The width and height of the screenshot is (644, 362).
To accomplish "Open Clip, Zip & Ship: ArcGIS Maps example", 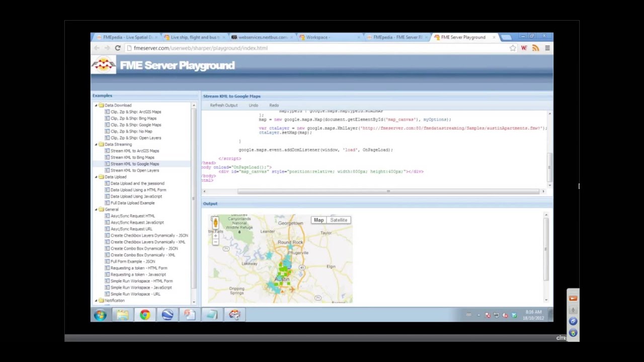I will pos(136,112).
